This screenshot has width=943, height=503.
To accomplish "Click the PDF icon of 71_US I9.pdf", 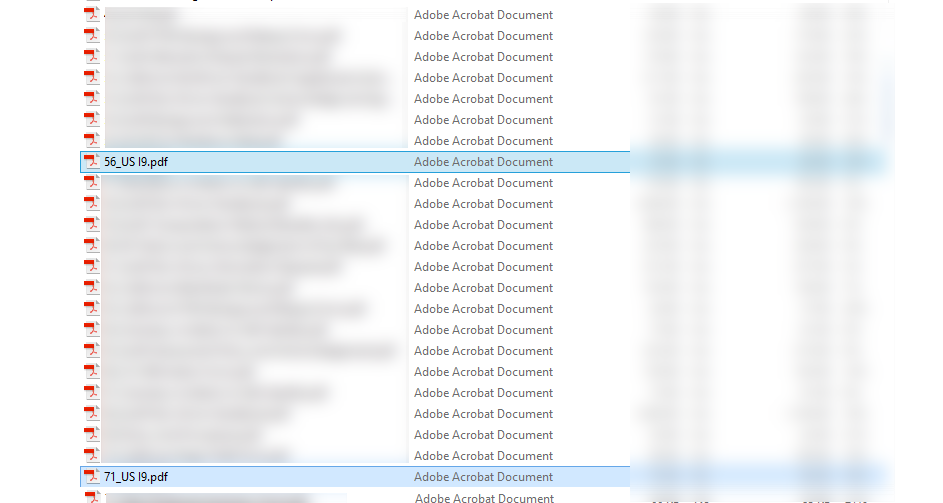I will [x=91, y=477].
